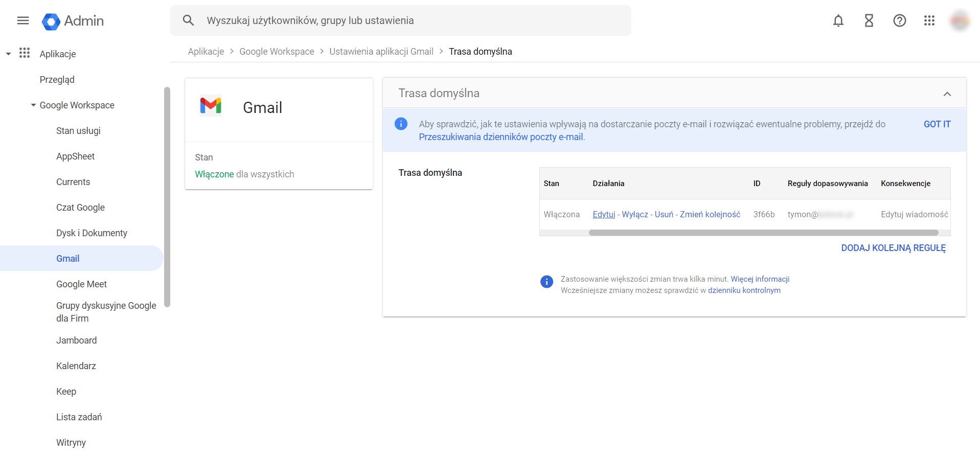Open Witryny in the sidebar
980x455 pixels.
tap(71, 443)
